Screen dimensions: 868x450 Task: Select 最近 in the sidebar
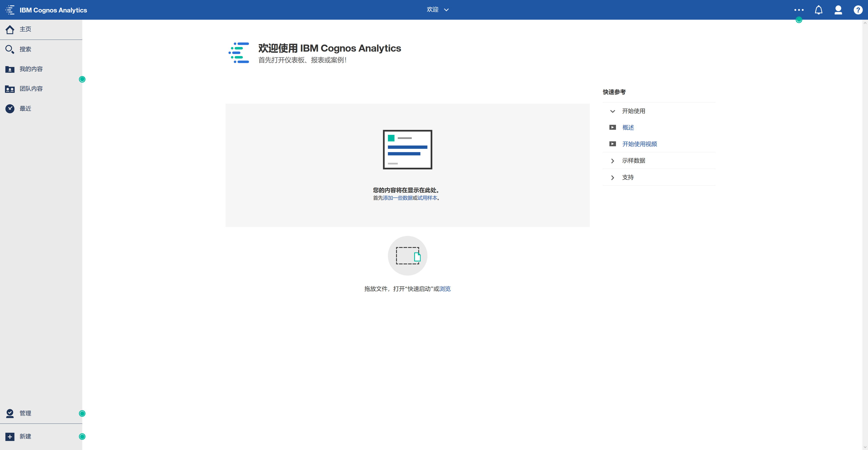point(41,109)
